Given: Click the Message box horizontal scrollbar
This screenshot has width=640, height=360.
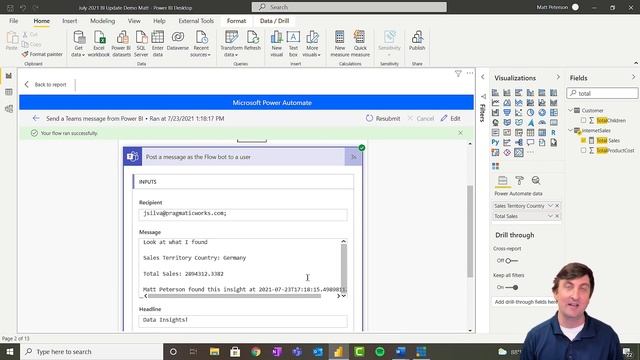Looking at the screenshot, I should point(235,296).
